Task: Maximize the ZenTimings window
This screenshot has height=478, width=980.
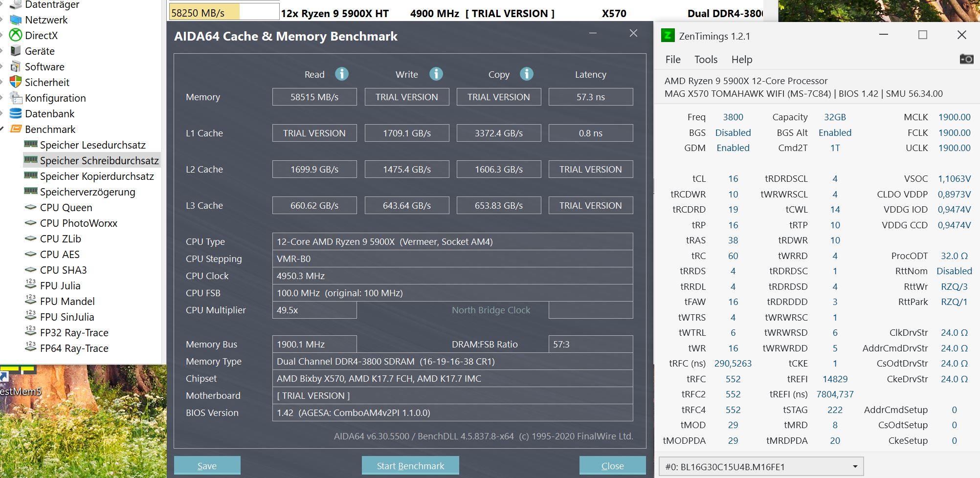Action: (x=923, y=35)
